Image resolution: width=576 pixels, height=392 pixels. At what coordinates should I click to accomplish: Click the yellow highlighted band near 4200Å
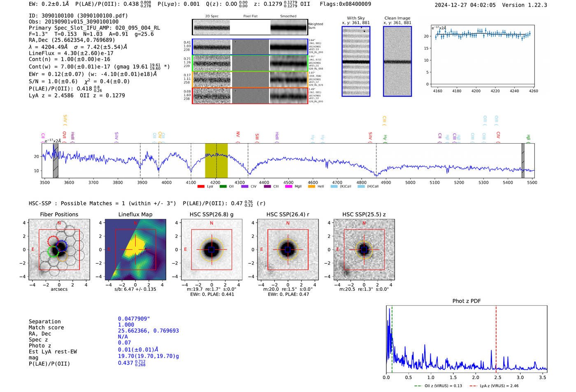click(x=216, y=161)
